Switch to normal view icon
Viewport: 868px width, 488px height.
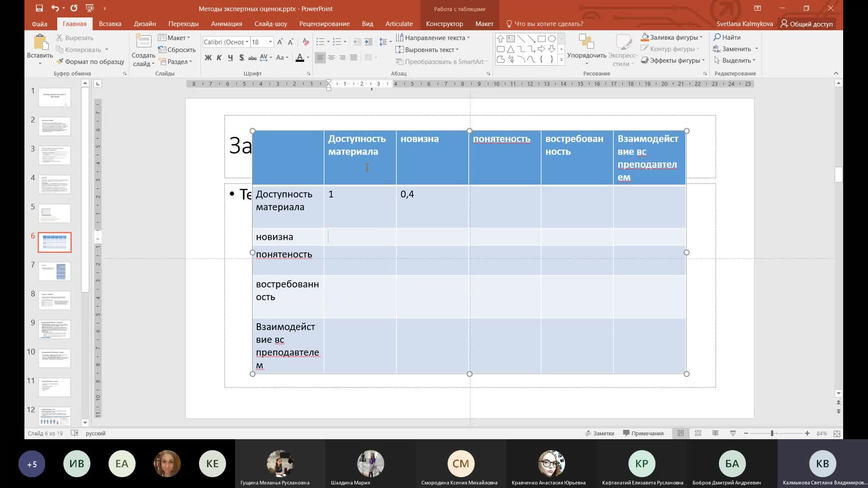tap(680, 433)
